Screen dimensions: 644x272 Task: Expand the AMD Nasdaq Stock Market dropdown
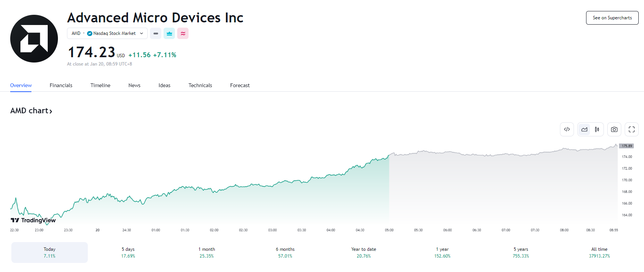[107, 33]
